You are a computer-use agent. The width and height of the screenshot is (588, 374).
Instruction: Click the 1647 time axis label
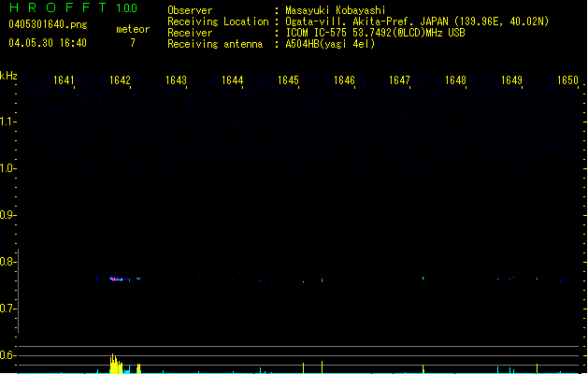pyautogui.click(x=399, y=80)
